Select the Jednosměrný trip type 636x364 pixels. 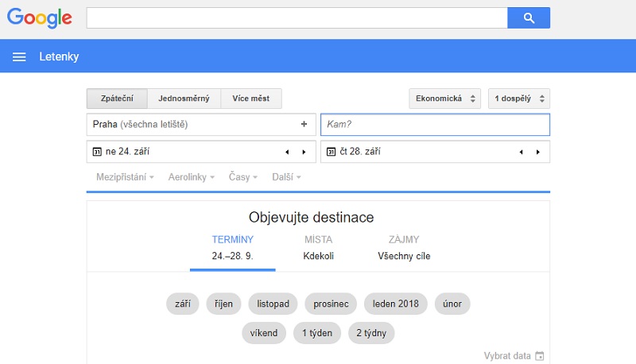(184, 99)
